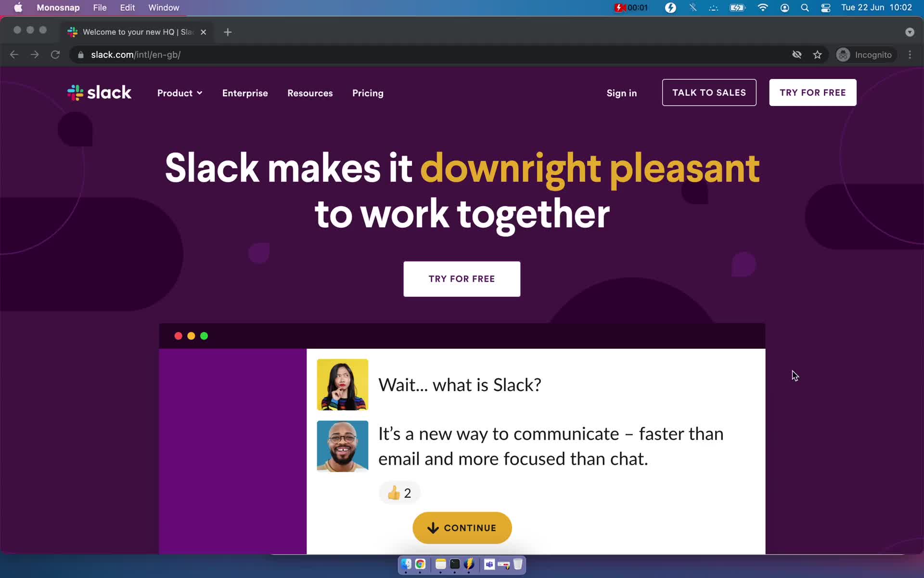
Task: Click the red recording timer in menu bar
Action: pos(631,7)
